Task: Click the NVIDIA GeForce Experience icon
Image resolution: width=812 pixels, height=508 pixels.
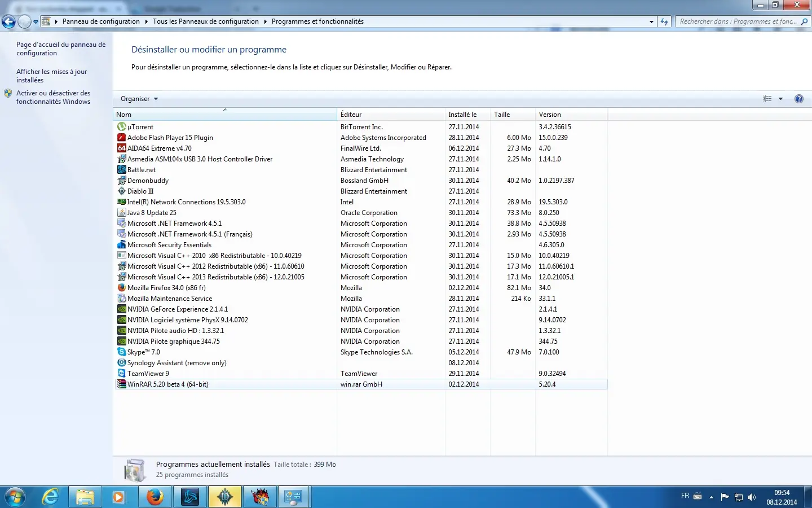Action: pyautogui.click(x=121, y=309)
